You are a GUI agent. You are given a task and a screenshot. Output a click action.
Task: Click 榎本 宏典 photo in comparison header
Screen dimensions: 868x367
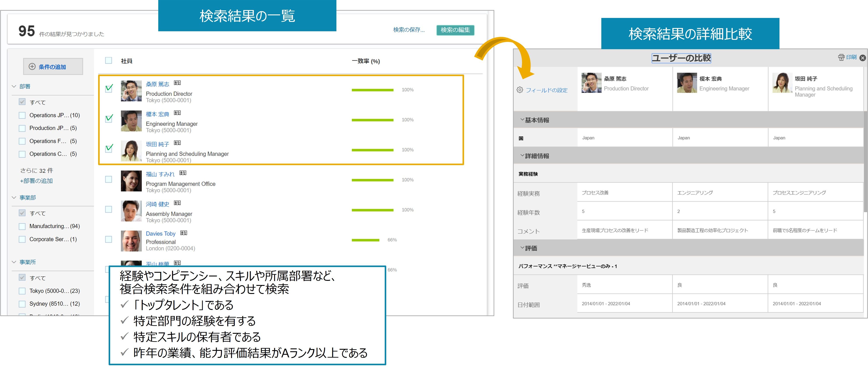coord(687,83)
